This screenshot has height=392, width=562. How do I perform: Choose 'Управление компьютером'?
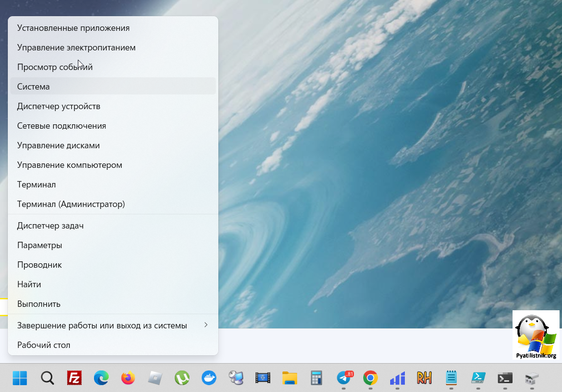pyautogui.click(x=113, y=165)
